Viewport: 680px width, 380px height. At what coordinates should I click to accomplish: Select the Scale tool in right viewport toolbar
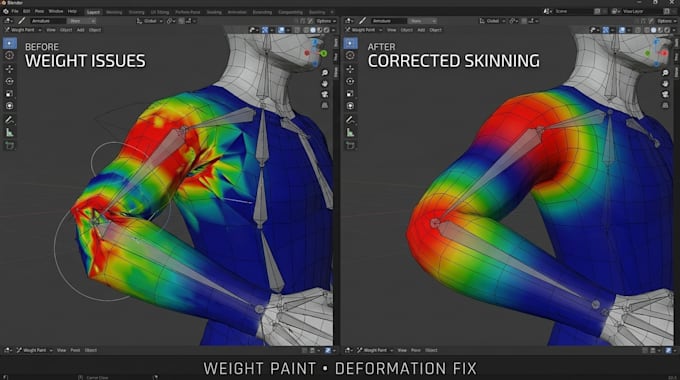(350, 94)
